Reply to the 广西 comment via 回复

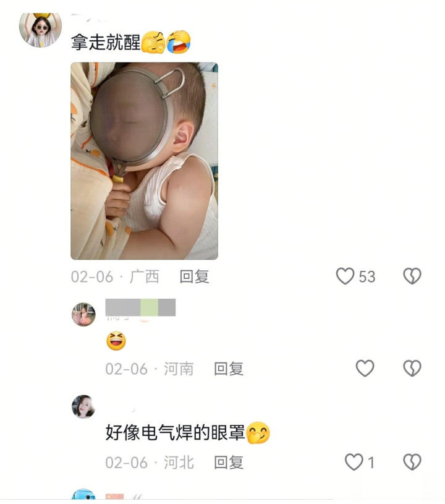(x=195, y=276)
